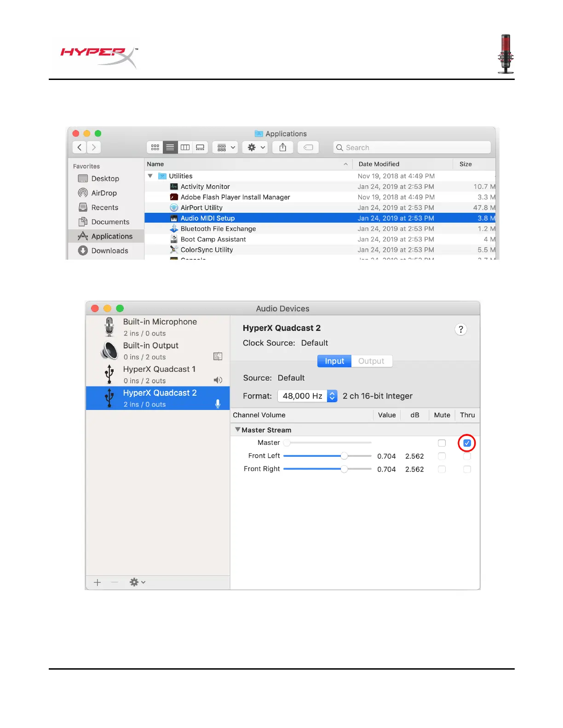Click Front Left value 0.704
563x728 pixels.
(386, 456)
